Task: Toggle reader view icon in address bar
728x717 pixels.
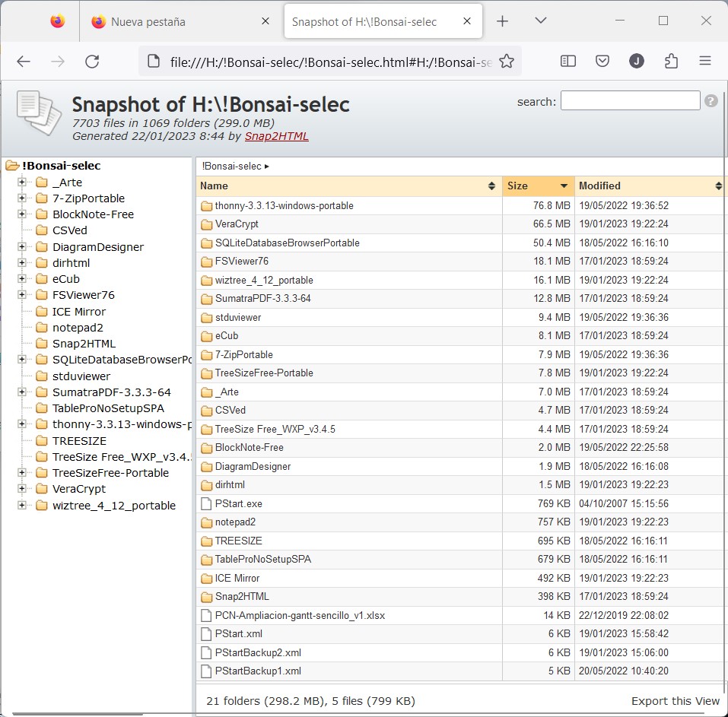Action: [568, 62]
